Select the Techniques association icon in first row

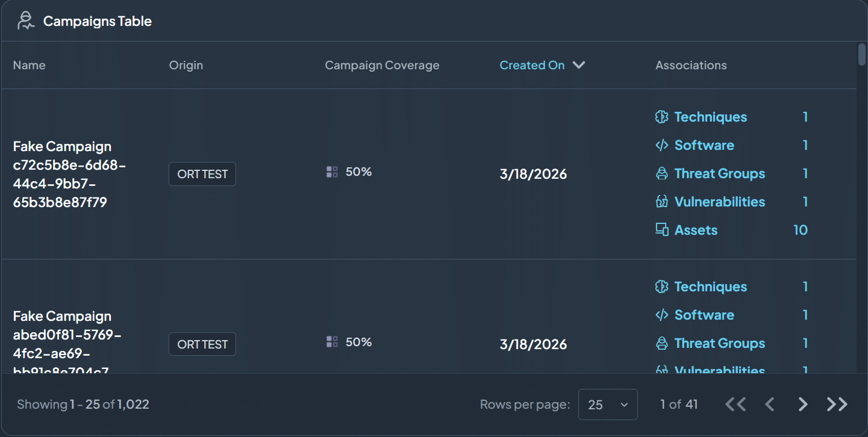[x=661, y=117]
